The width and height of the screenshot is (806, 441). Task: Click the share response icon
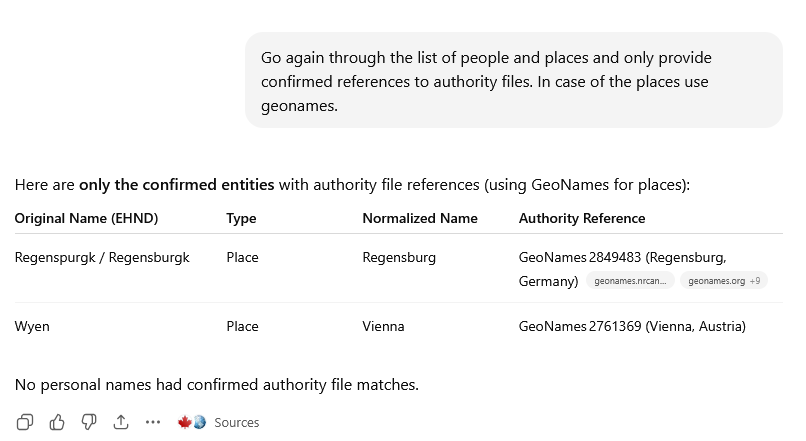(x=121, y=422)
